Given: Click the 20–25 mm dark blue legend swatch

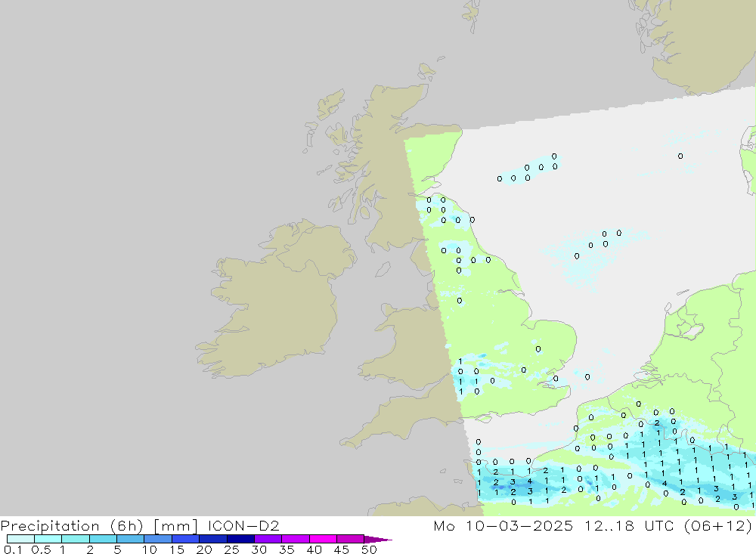Looking at the screenshot, I should [212, 539].
